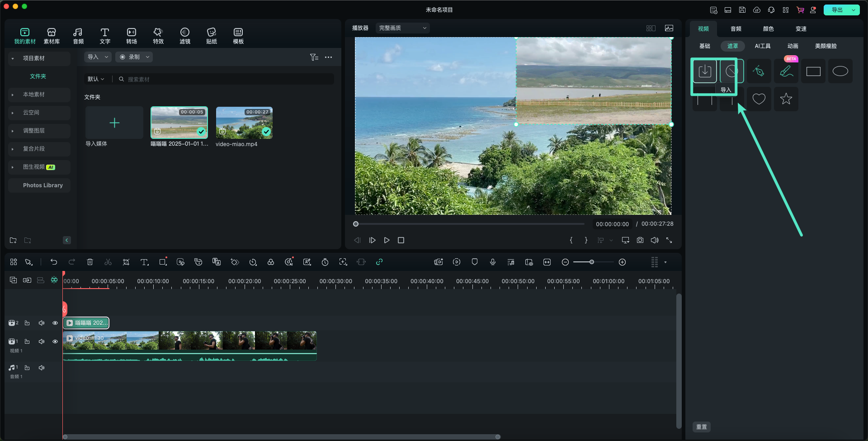The image size is (868, 441).
Task: Take a snapshot with the camera icon in the player
Action: coord(640,240)
